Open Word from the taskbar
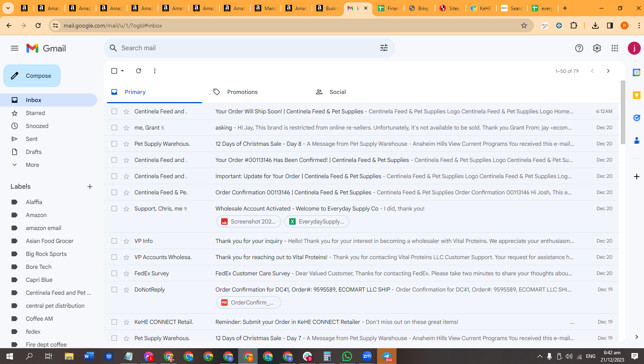This screenshot has height=364, width=644. tap(89, 356)
